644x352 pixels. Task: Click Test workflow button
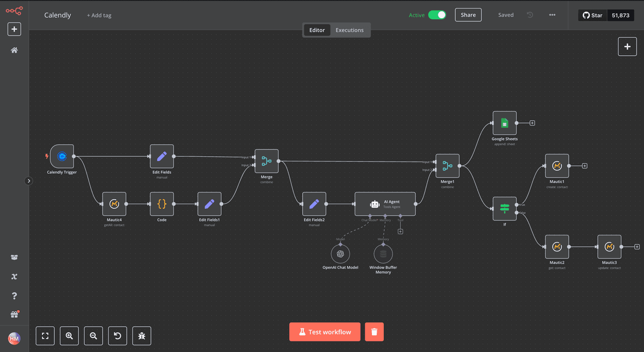[325, 332]
